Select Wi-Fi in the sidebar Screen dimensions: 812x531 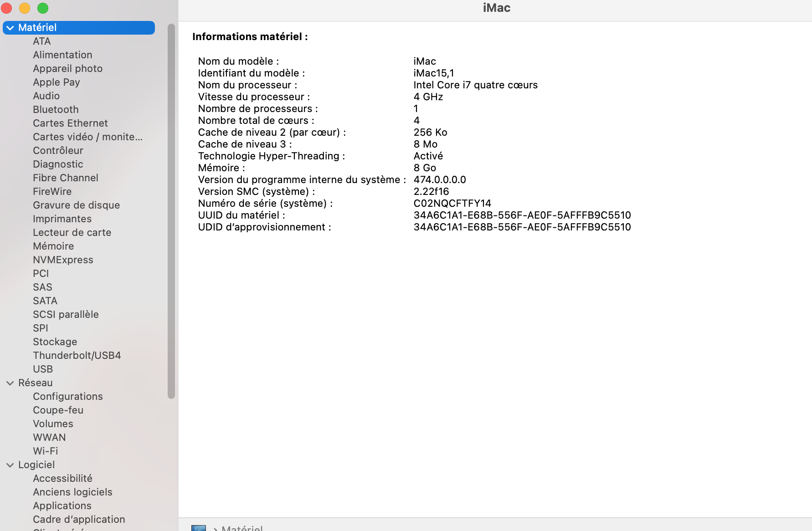pos(46,451)
